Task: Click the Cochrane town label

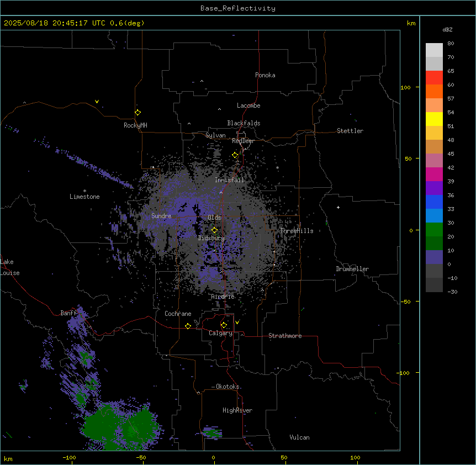Action: [178, 314]
